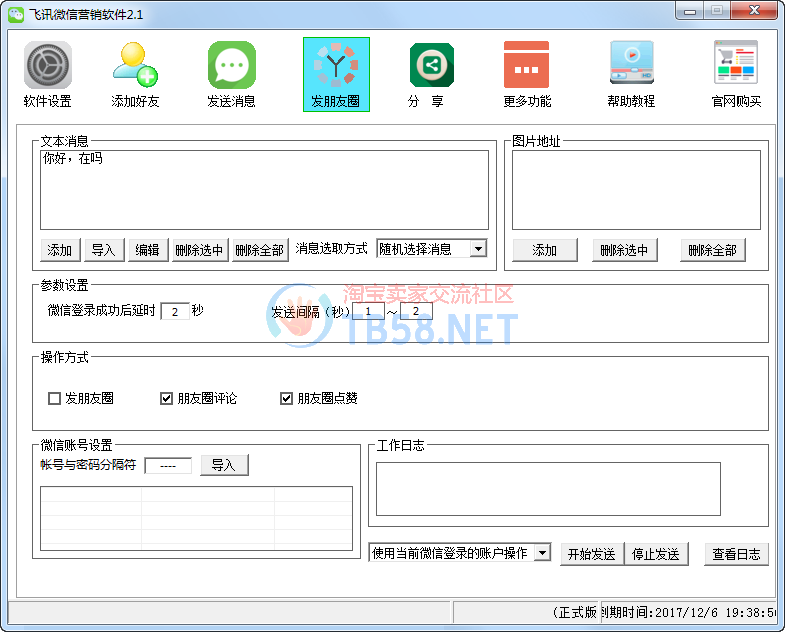Expand the 消息选取方式 dropdown
The width and height of the screenshot is (785, 632).
[x=478, y=249]
